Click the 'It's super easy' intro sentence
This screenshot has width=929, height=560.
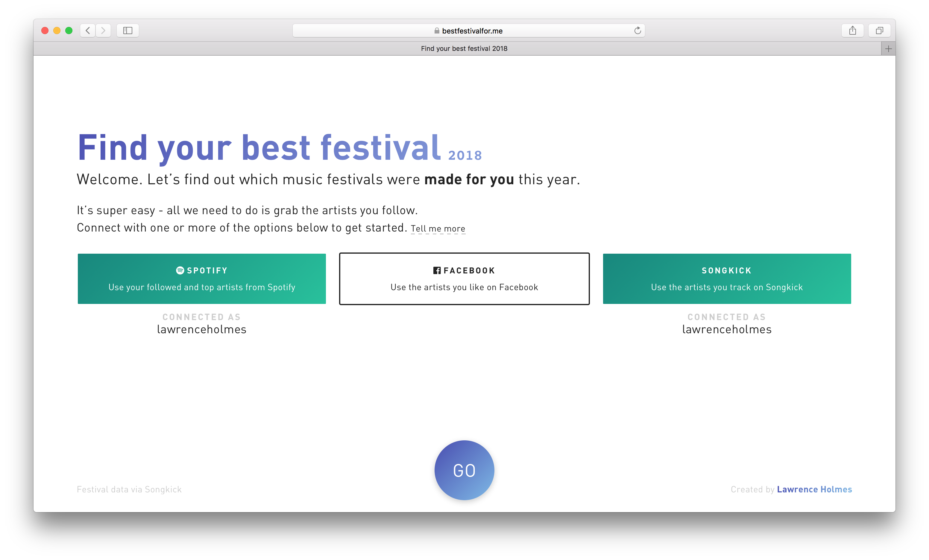[x=247, y=210]
